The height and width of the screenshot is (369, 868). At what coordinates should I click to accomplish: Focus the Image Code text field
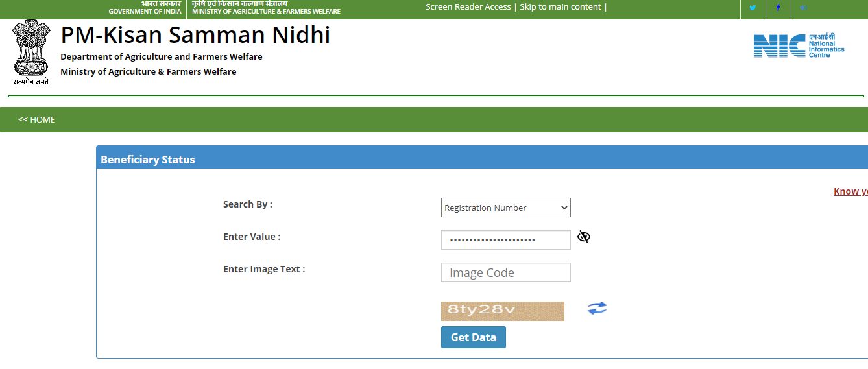pyautogui.click(x=506, y=272)
